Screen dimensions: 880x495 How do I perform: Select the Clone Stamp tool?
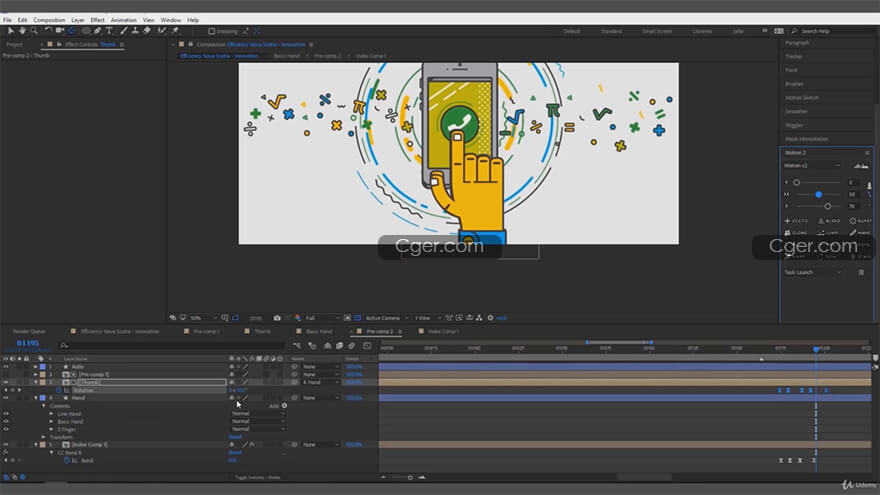[x=135, y=31]
